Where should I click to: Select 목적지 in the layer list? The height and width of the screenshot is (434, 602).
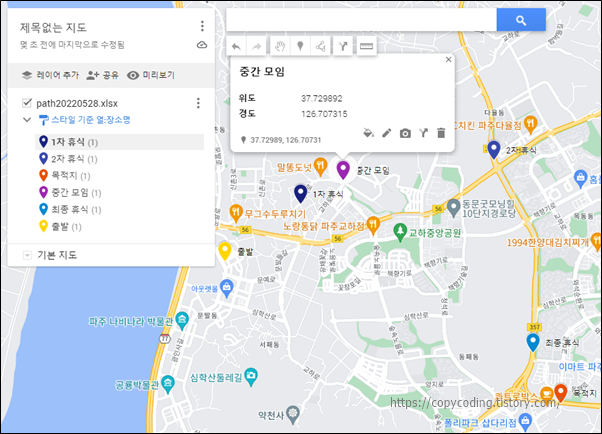pyautogui.click(x=119, y=176)
